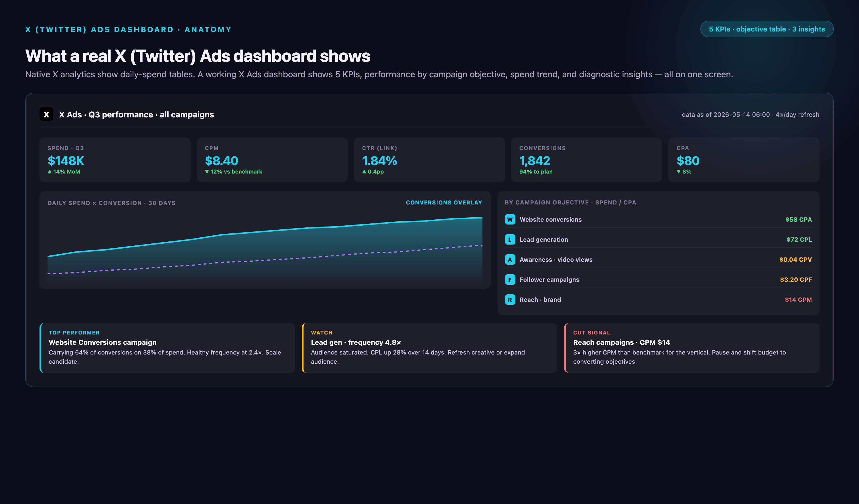Screen dimensions: 859x504
Task: Click the down arrow beside 12% vs benchmark
Action: [x=207, y=172]
